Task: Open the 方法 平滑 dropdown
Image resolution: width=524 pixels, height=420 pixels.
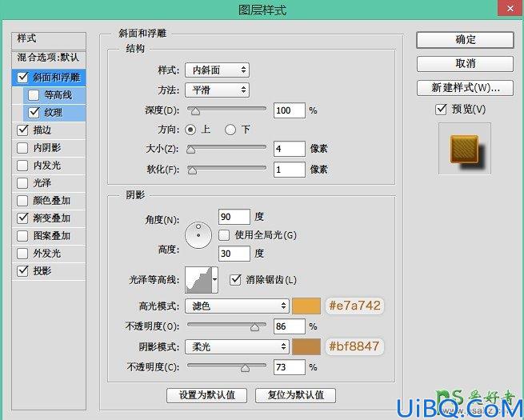Action: pos(218,90)
